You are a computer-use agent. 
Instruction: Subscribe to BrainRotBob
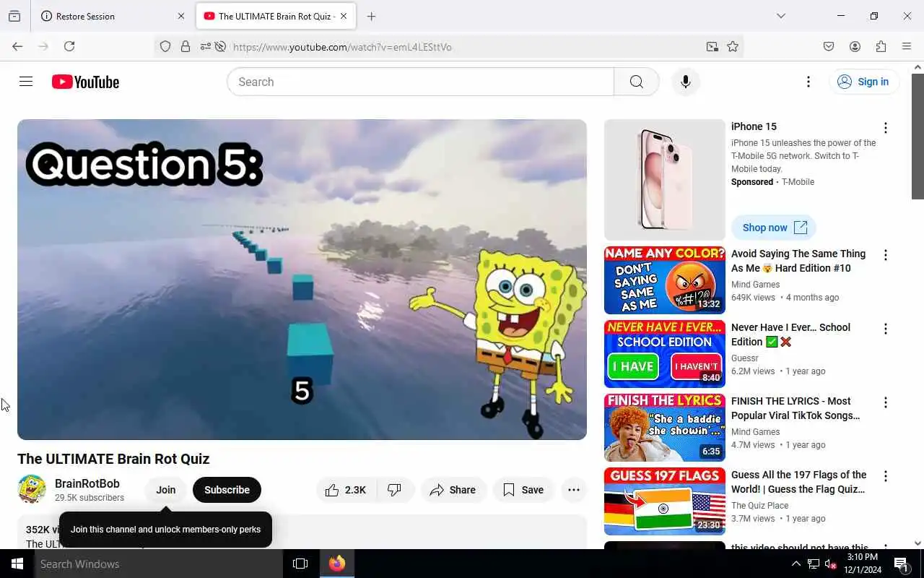click(x=227, y=490)
